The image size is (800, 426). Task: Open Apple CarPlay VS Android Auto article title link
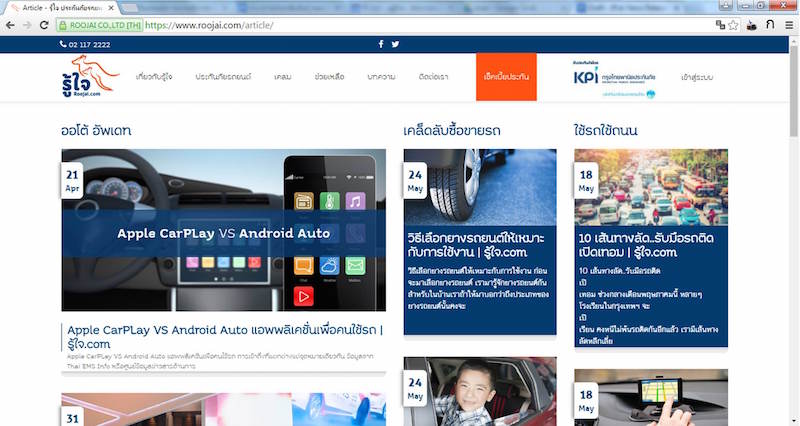(225, 337)
